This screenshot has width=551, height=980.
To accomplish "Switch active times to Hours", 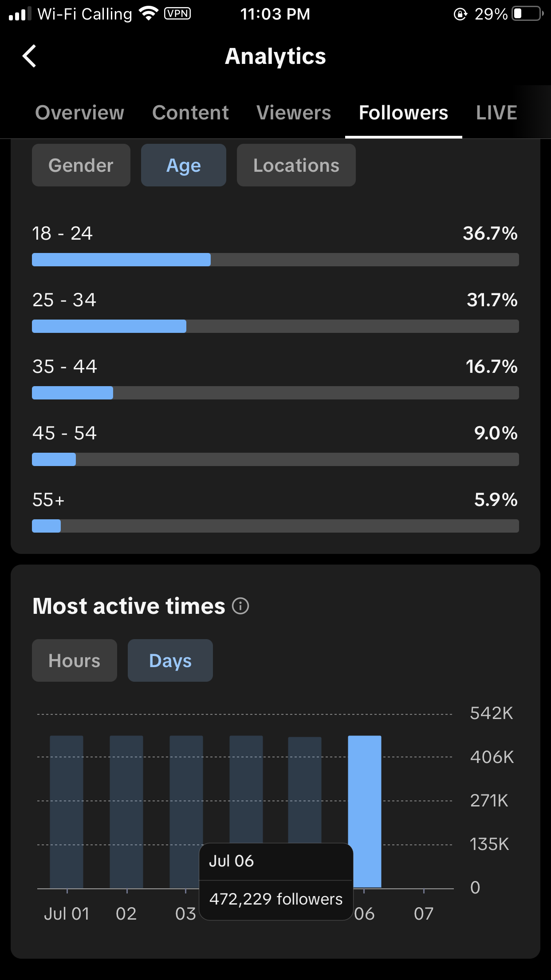I will coord(74,660).
